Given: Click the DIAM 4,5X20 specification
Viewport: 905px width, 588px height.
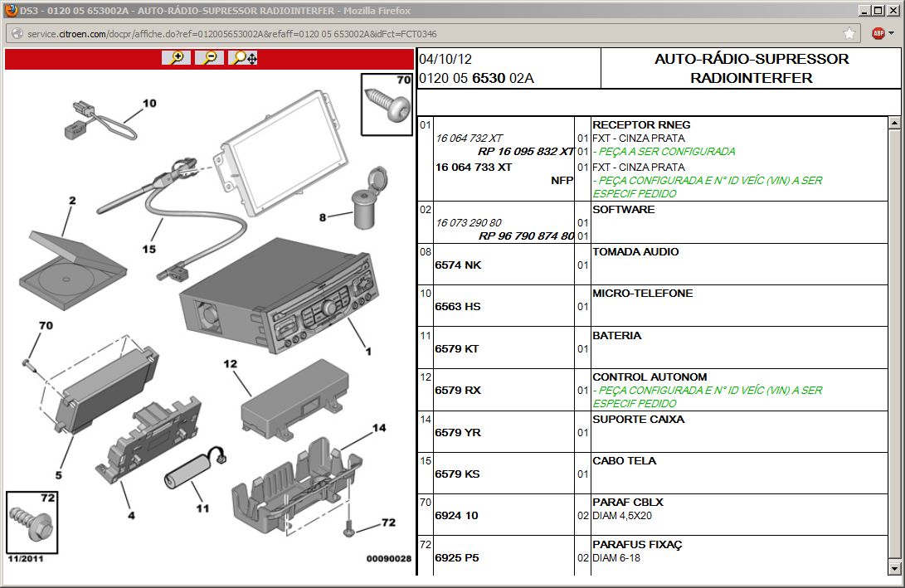Looking at the screenshot, I should pos(621,516).
